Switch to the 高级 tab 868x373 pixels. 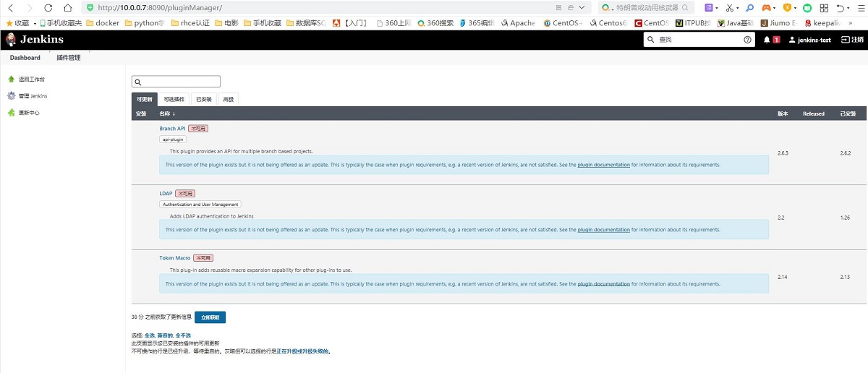click(x=228, y=99)
